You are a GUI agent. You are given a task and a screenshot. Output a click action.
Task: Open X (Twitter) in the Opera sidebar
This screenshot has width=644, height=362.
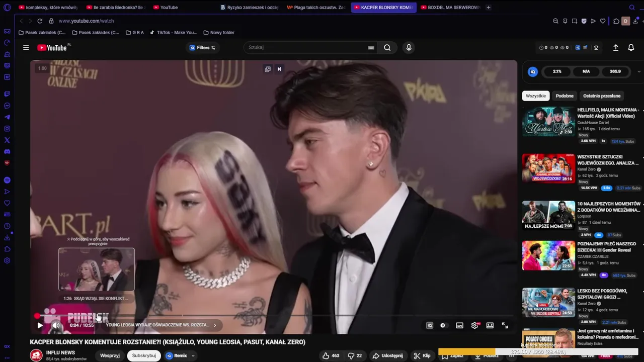coord(7,140)
